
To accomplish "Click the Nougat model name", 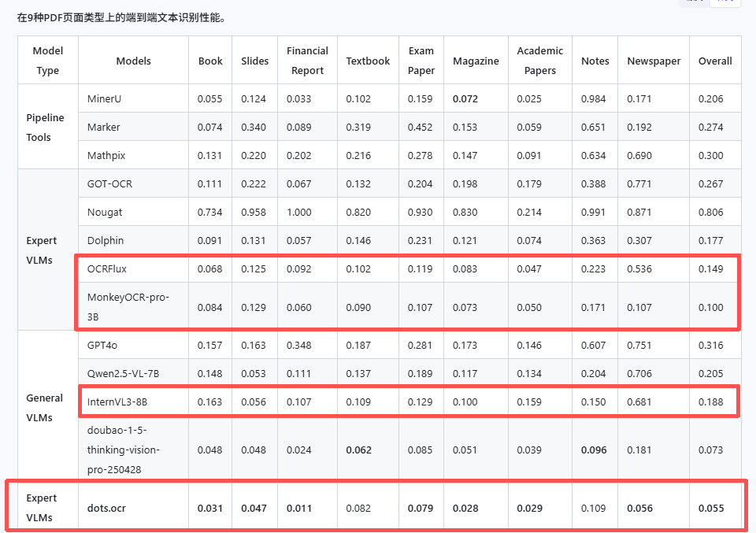I will point(105,212).
